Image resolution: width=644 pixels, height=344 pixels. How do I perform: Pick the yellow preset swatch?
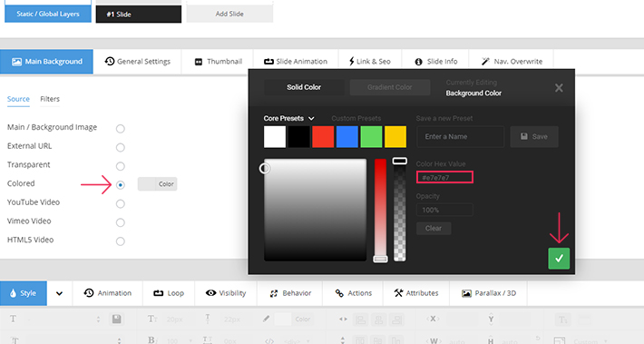coord(395,137)
